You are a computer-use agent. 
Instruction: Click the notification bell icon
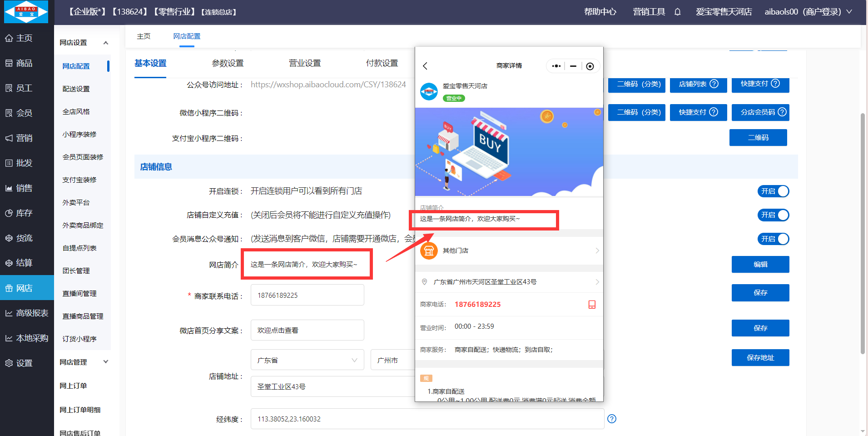[677, 12]
